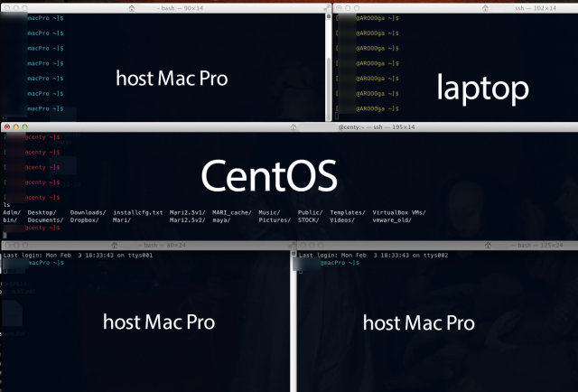Click the vertical scrollbar of the bash 80×24 window
Viewport: 578px width, 392px height.
[x=294, y=323]
